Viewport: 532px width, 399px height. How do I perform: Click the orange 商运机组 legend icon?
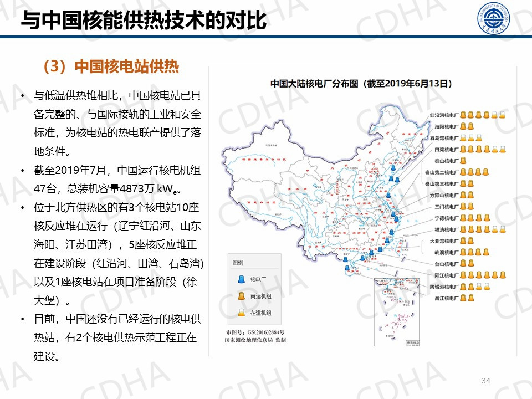pos(241,296)
